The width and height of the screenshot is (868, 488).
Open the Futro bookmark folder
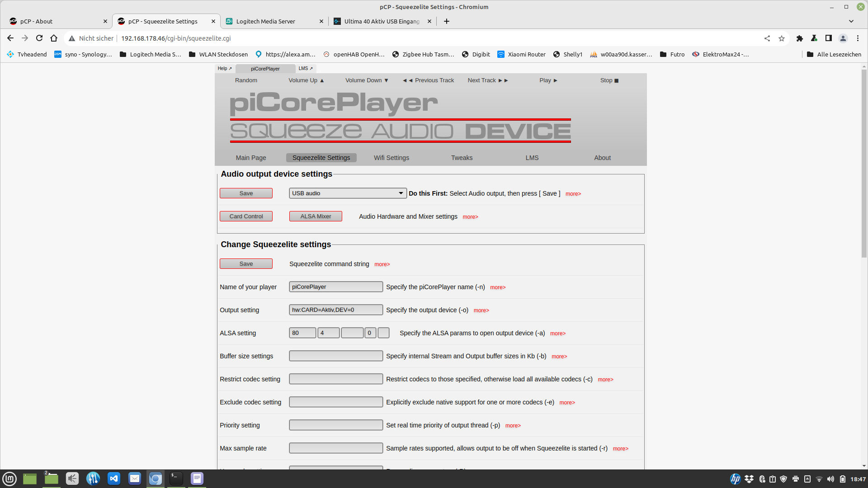pos(672,54)
